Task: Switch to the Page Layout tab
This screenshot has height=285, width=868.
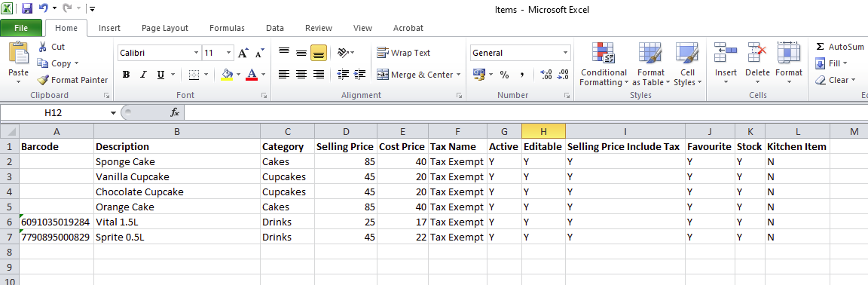Action: point(165,28)
